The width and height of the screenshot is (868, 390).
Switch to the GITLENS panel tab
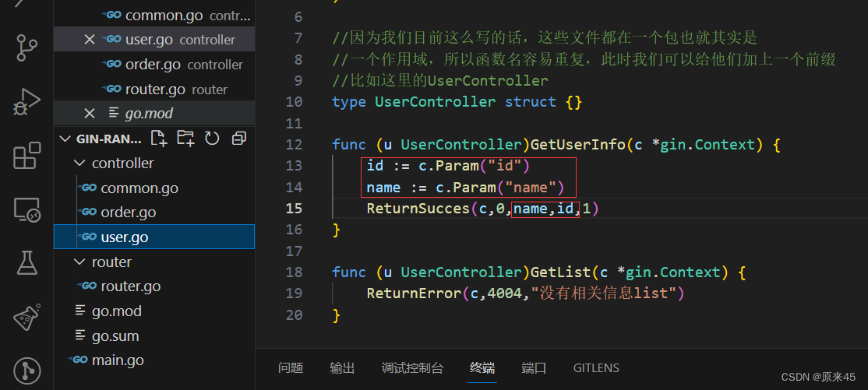point(596,368)
